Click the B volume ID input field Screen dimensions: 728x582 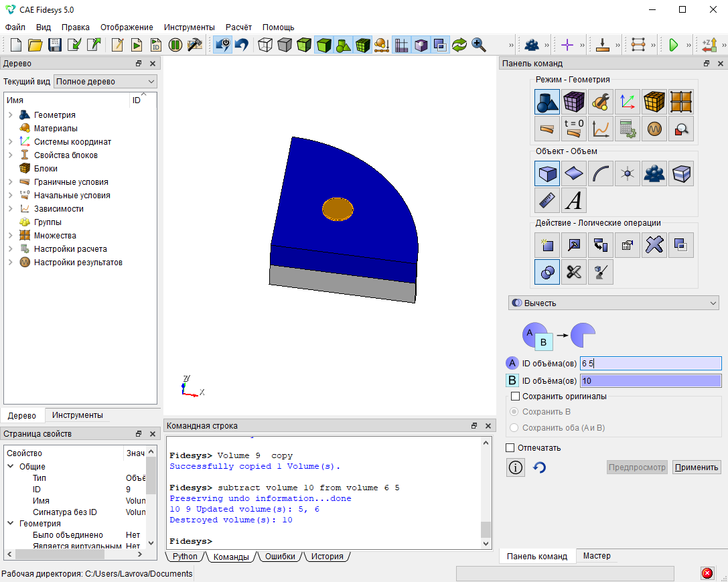[650, 381]
